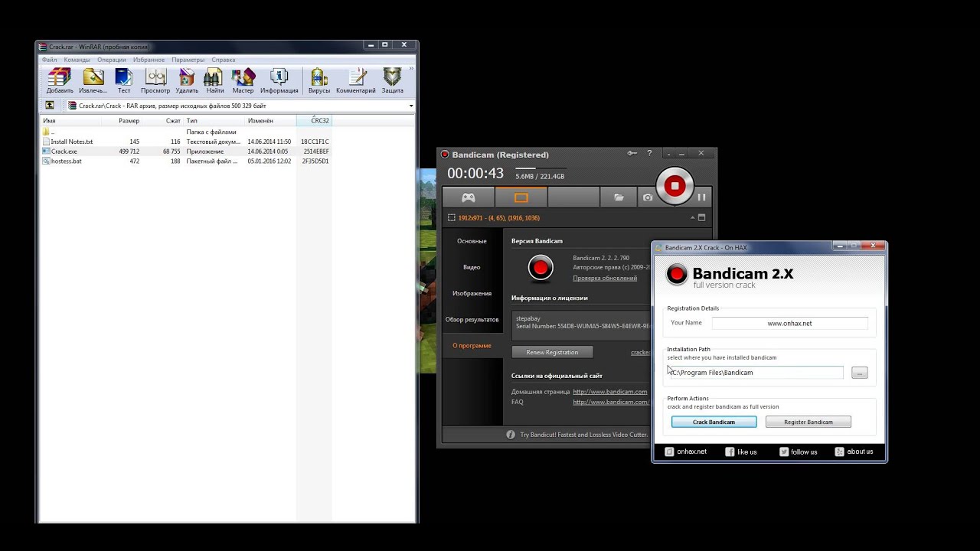Click the 'like us' Facebook link
Image resolution: width=980 pixels, height=551 pixels.
(740, 452)
